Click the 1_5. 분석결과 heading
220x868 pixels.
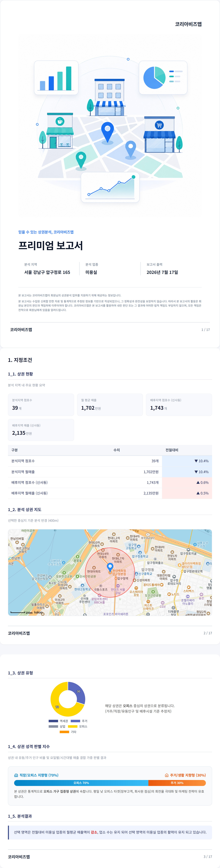20,816
